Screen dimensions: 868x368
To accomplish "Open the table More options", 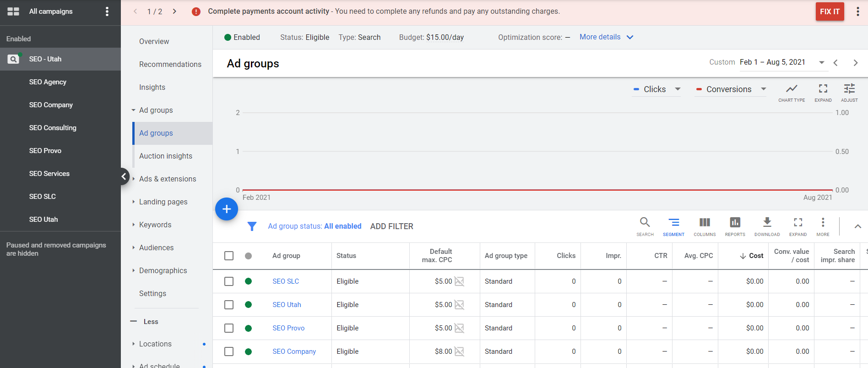I will (x=823, y=226).
